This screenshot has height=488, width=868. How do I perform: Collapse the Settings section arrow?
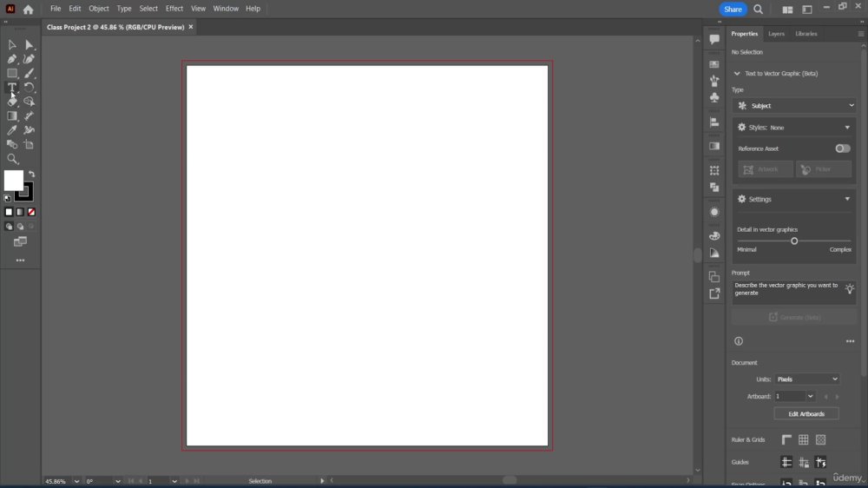point(847,199)
